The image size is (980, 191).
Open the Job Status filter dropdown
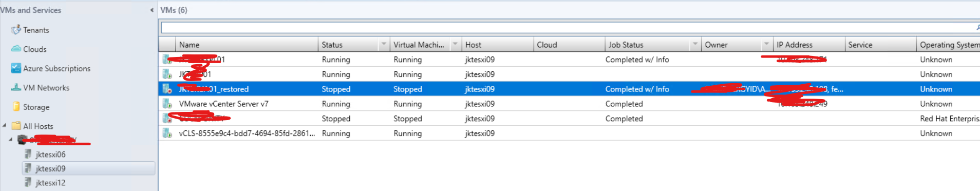(695, 45)
